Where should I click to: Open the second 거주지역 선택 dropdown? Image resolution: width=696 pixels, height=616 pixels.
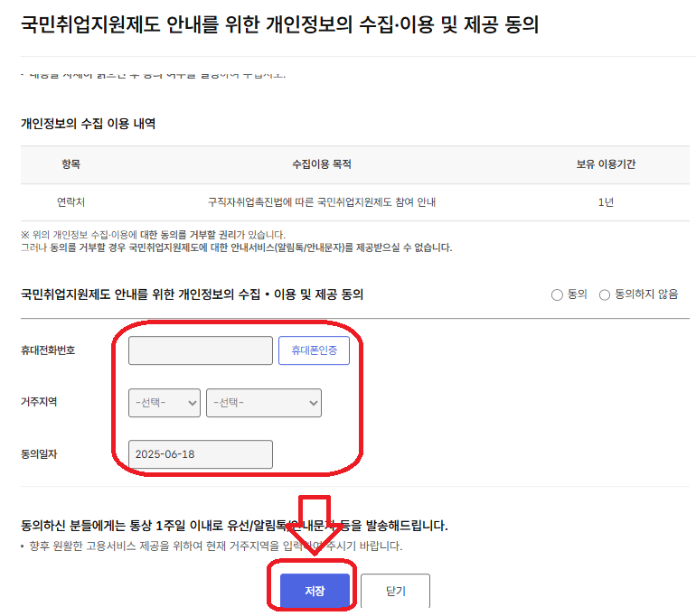(x=264, y=403)
